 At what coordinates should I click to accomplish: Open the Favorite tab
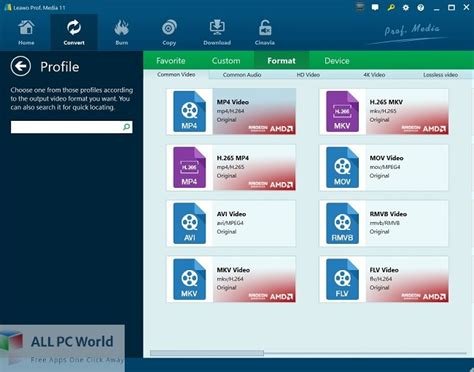(171, 61)
